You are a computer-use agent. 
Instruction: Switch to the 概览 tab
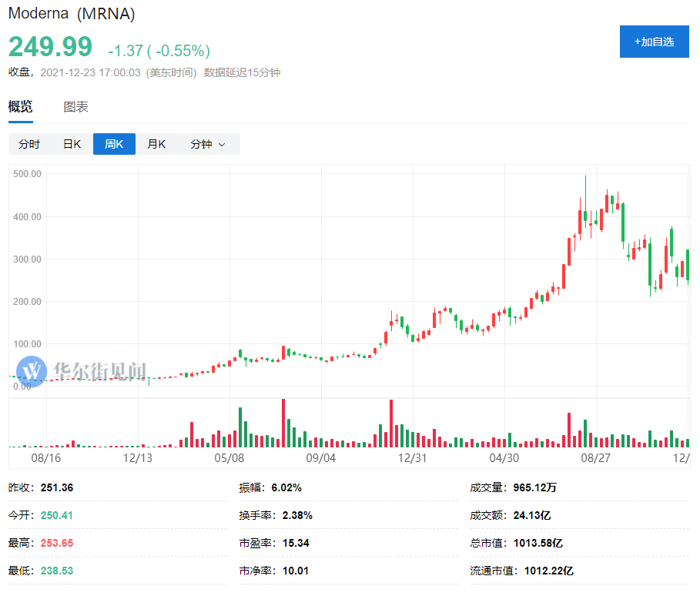pos(21,107)
